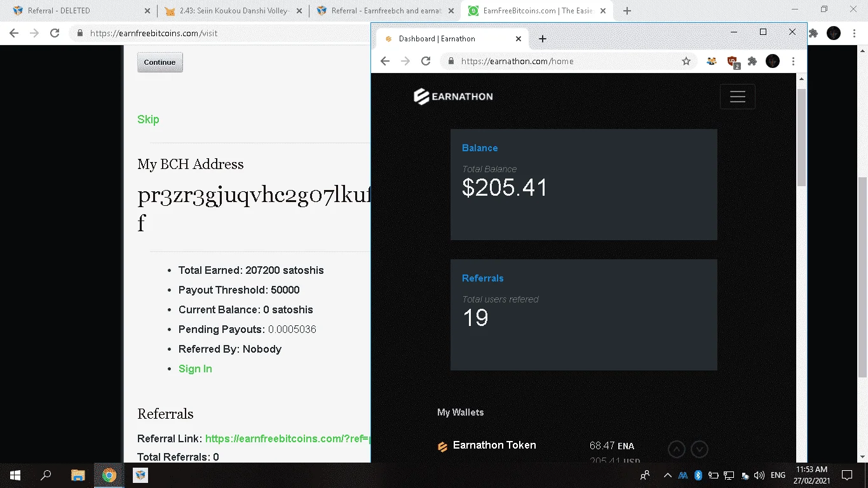868x488 pixels.
Task: Click the $205.41 total balance value
Action: [x=505, y=187]
